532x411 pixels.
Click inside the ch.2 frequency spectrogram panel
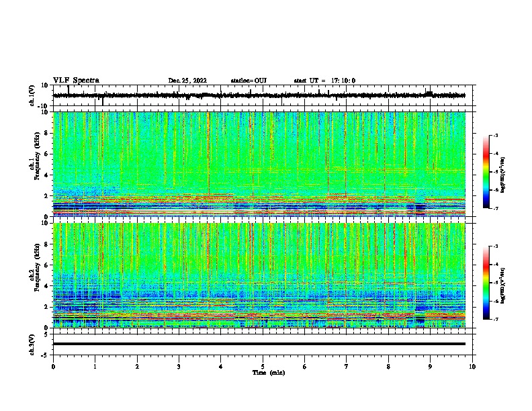pyautogui.click(x=259, y=275)
